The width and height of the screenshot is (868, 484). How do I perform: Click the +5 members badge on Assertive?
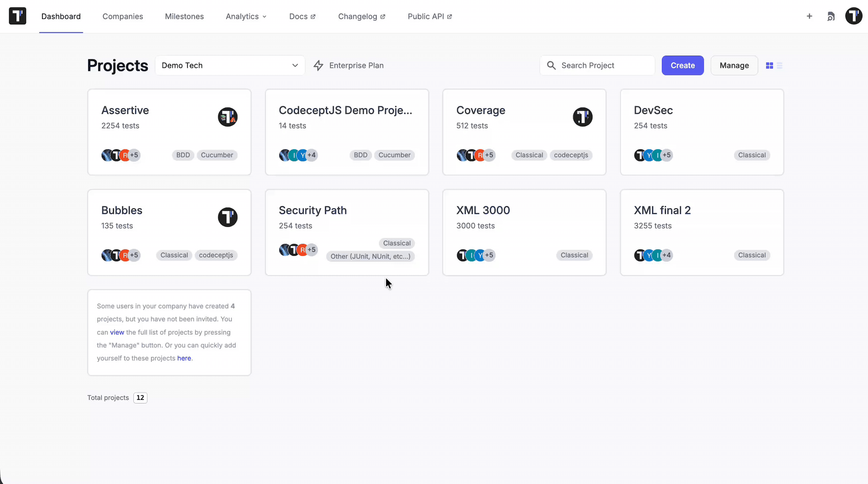point(134,155)
